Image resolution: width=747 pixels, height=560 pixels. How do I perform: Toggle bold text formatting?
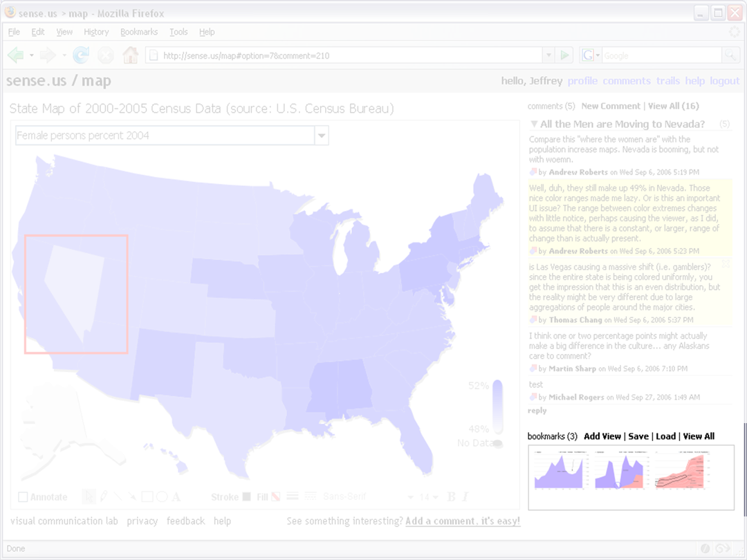click(452, 496)
